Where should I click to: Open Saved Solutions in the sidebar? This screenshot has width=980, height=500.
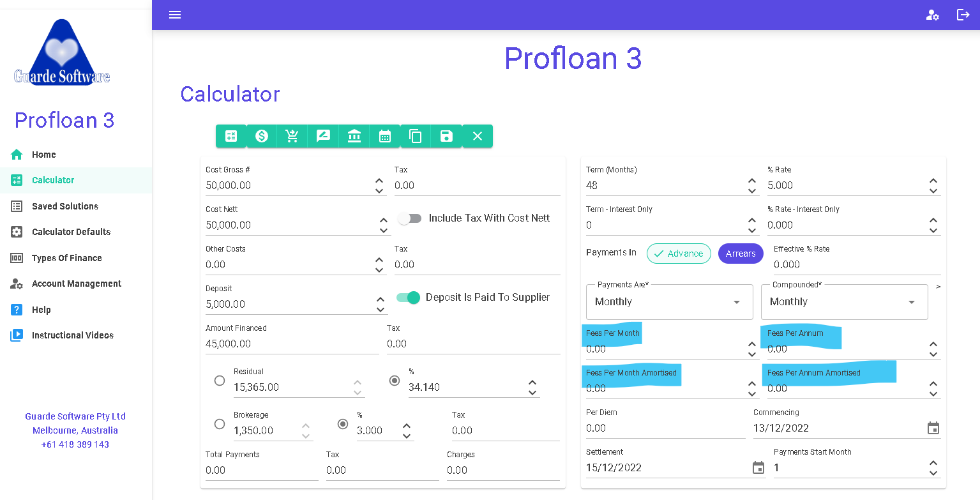(76, 206)
